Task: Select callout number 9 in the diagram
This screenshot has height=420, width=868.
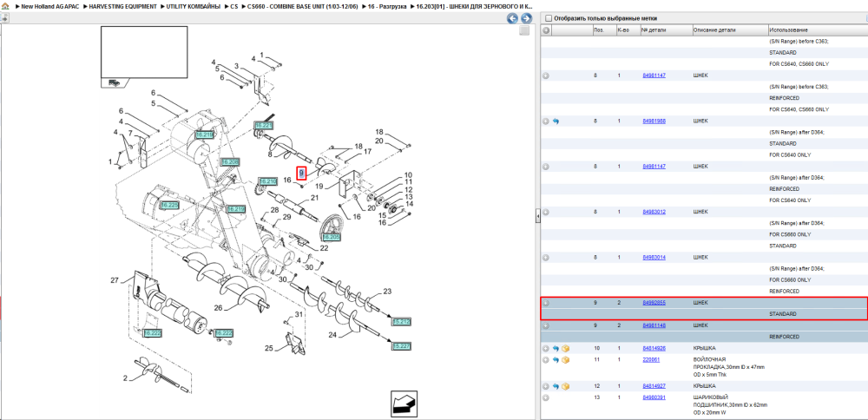Action: (302, 174)
